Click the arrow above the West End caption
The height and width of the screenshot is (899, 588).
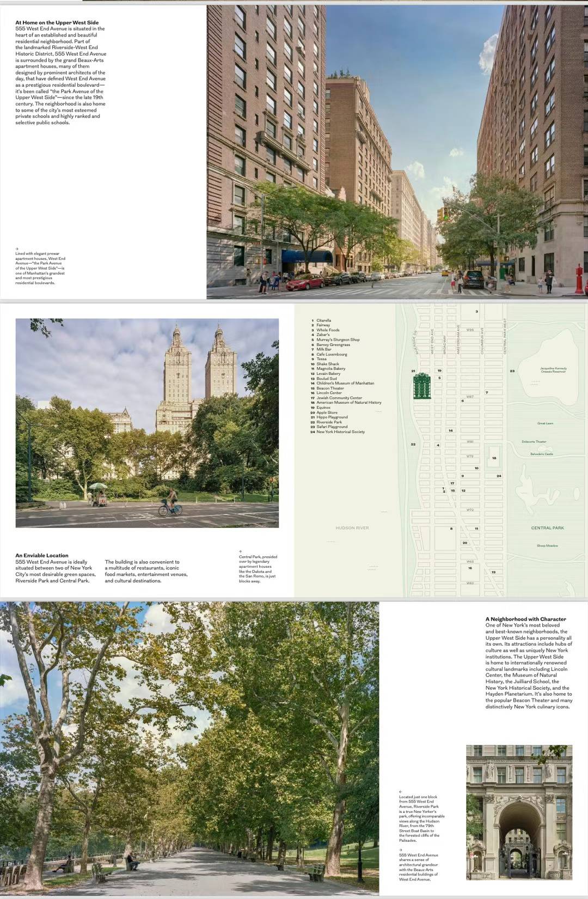tap(17, 249)
